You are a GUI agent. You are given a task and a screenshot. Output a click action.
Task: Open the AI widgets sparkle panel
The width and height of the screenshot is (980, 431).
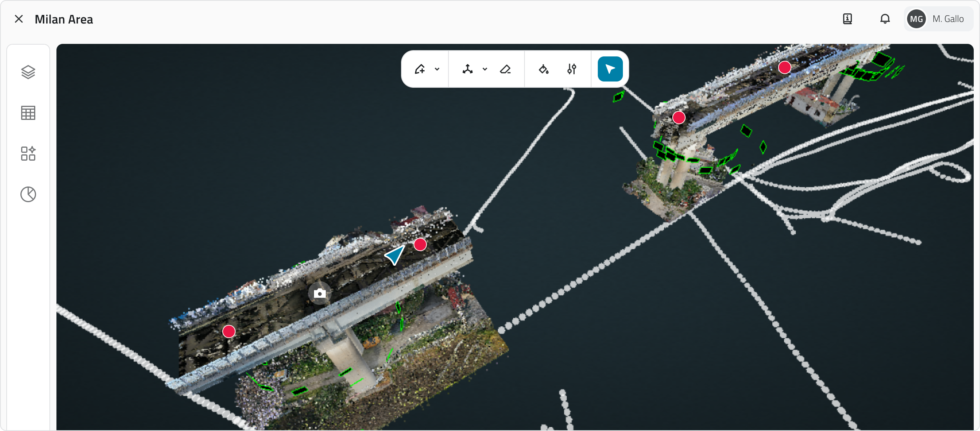[28, 154]
